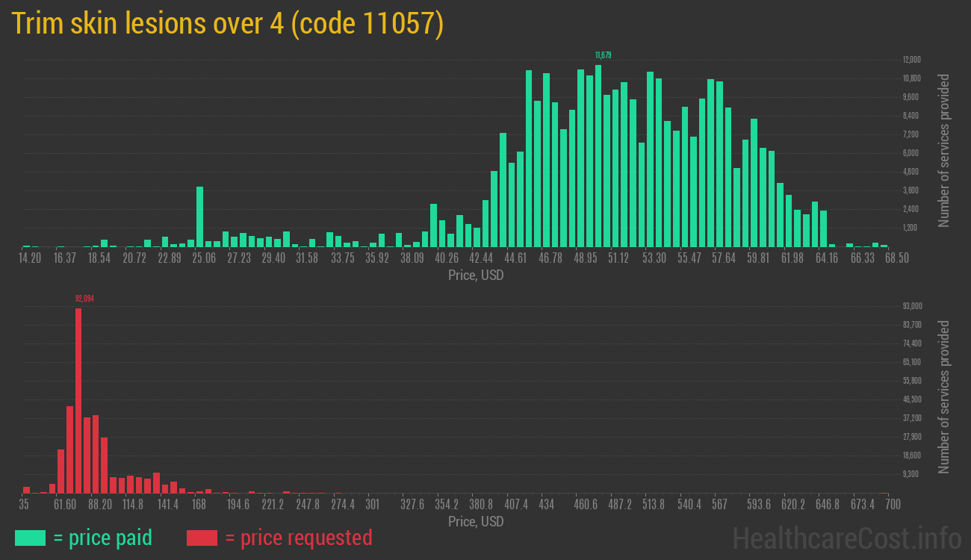Click the upper chart's 'Price, USD' axis title
This screenshot has width=971, height=560.
click(476, 276)
